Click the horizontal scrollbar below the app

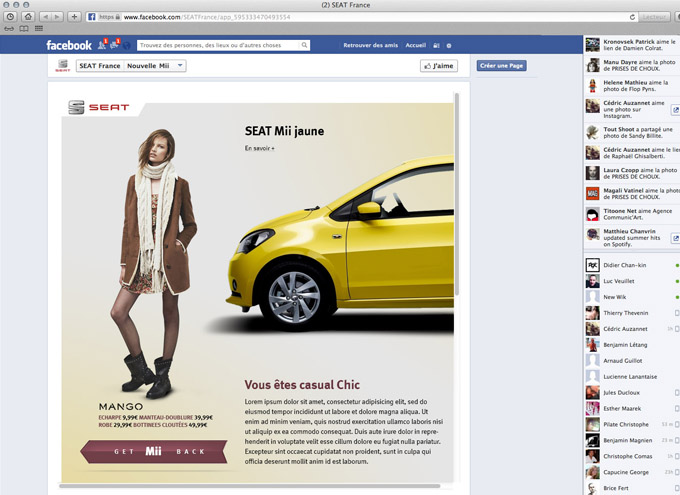point(249,486)
